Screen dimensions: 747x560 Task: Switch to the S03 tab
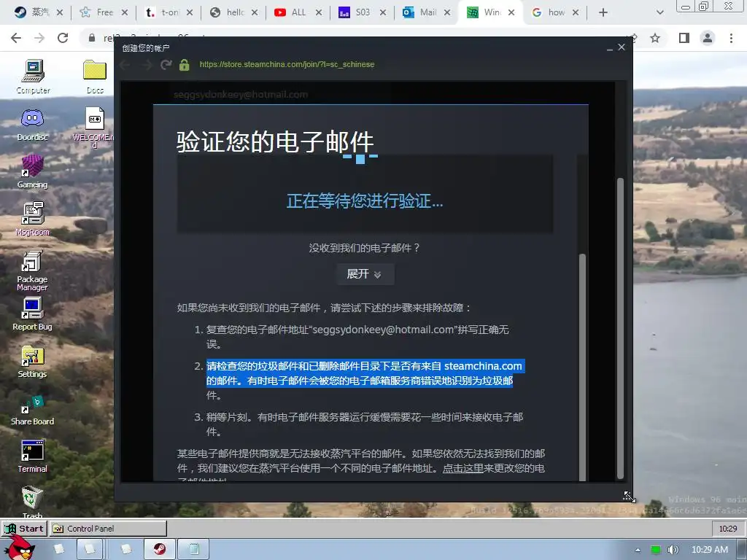coord(363,12)
